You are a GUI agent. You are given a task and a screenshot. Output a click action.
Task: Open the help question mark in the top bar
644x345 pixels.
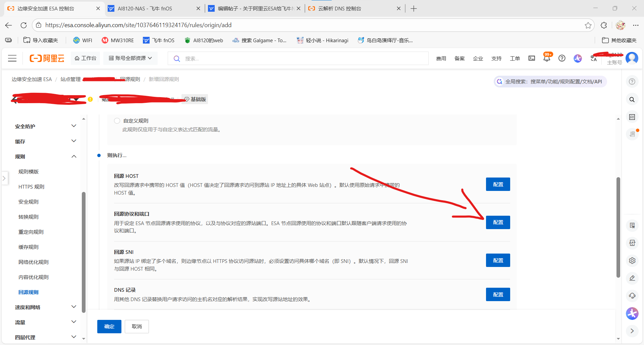[562, 58]
